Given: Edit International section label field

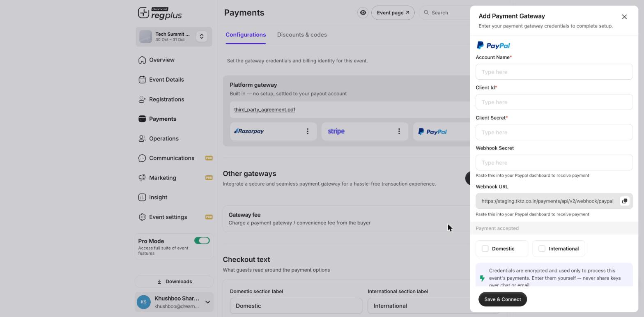Looking at the screenshot, I should pos(419,306).
